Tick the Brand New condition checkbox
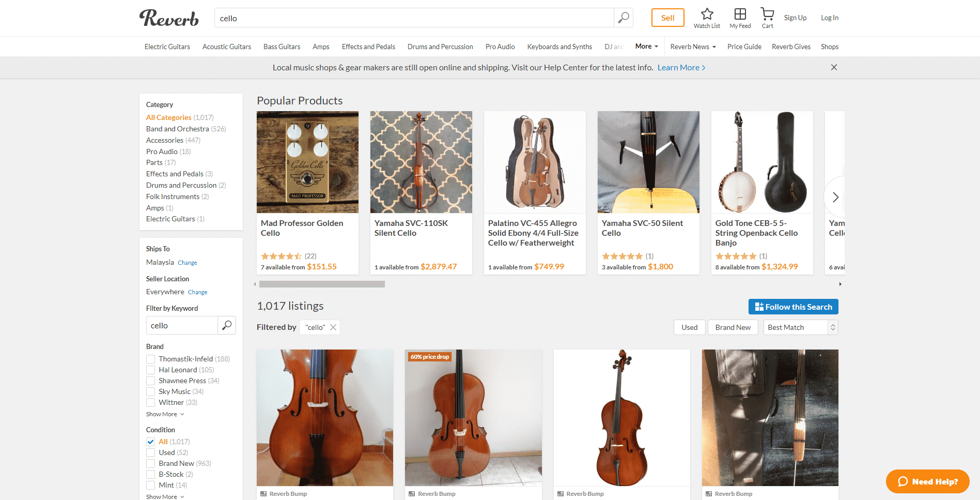 (151, 463)
